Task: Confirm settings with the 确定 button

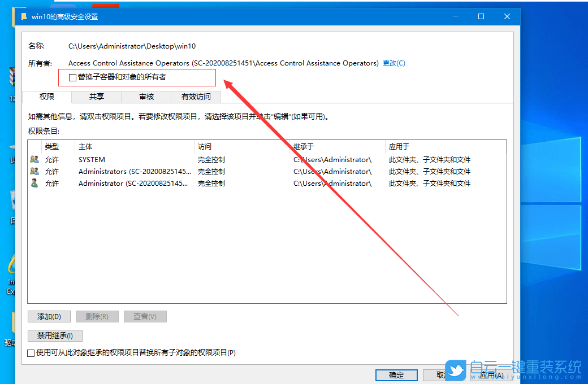Action: pyautogui.click(x=396, y=375)
